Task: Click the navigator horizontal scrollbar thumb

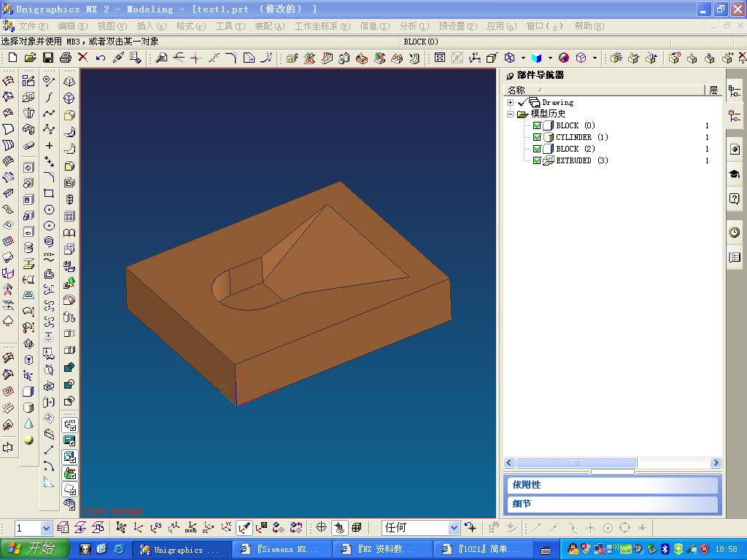Action: coord(576,463)
